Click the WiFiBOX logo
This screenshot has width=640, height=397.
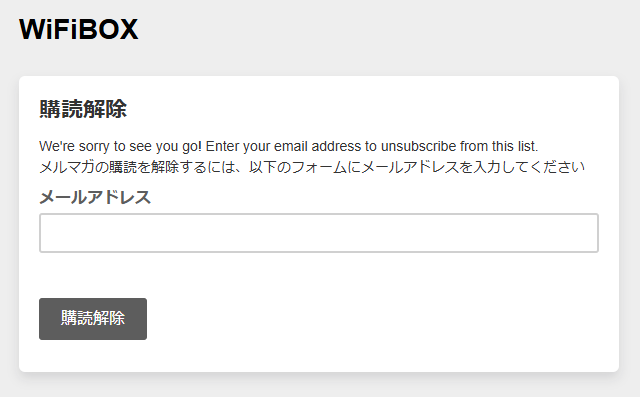pos(78,29)
